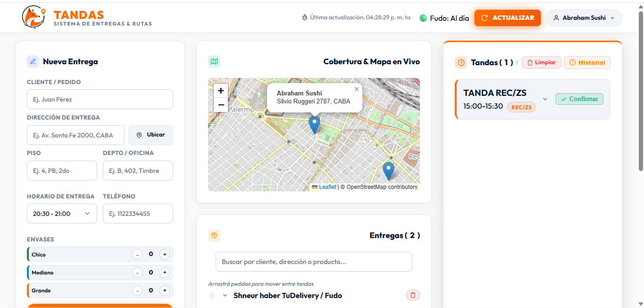
Task: Click the lower-right blue map marker
Action: pyautogui.click(x=388, y=171)
